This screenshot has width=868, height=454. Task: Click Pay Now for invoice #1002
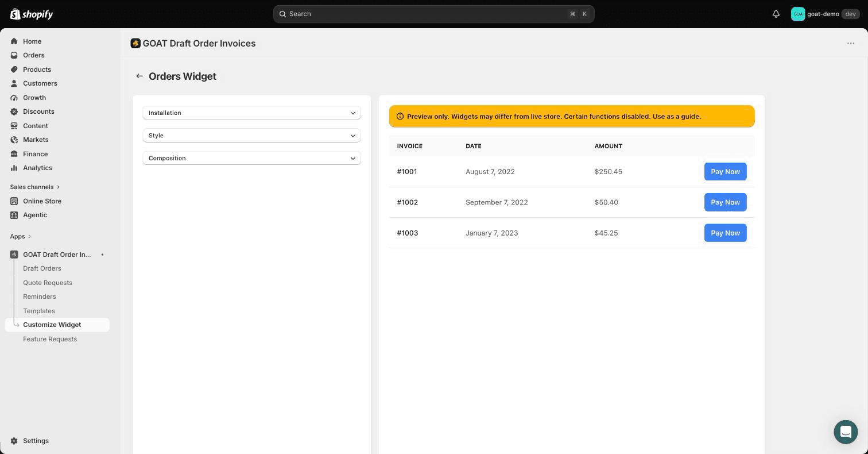pyautogui.click(x=725, y=202)
